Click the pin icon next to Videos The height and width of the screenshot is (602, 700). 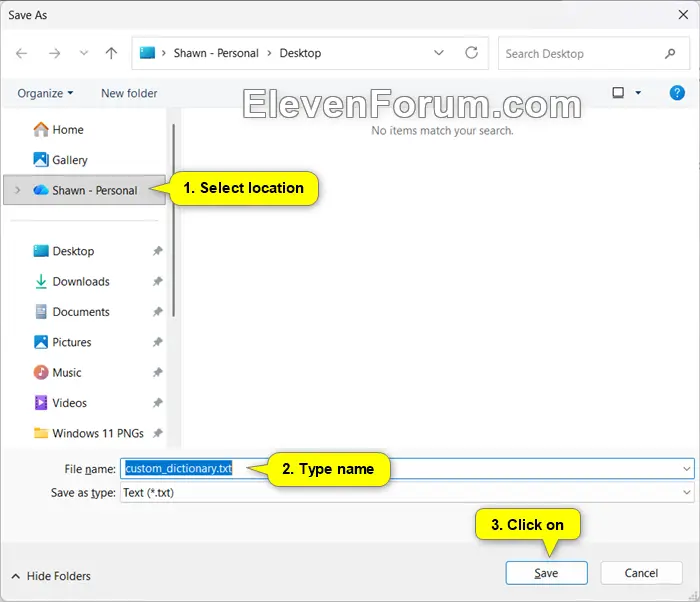tap(157, 403)
